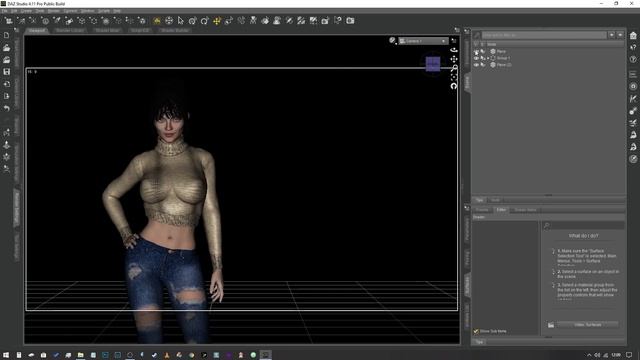Click the Scene pane search field
Viewport: 640px width, 360px height.
coord(544,36)
